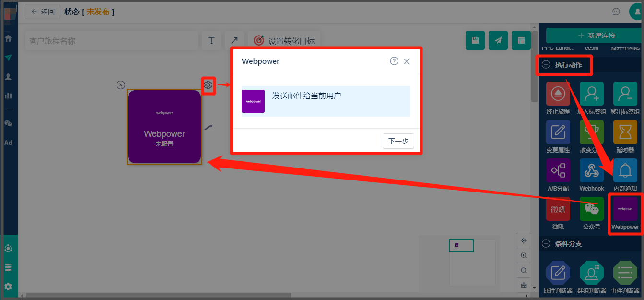This screenshot has height=300, width=644.
Task: Open server stack icon in left sidebar
Action: point(8,267)
